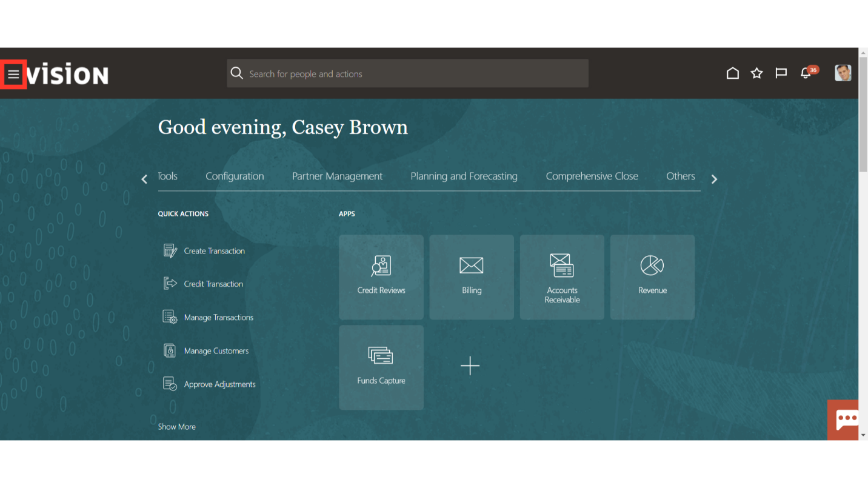Click in the people and actions search field
Screen dimensions: 868x488
[x=407, y=73]
